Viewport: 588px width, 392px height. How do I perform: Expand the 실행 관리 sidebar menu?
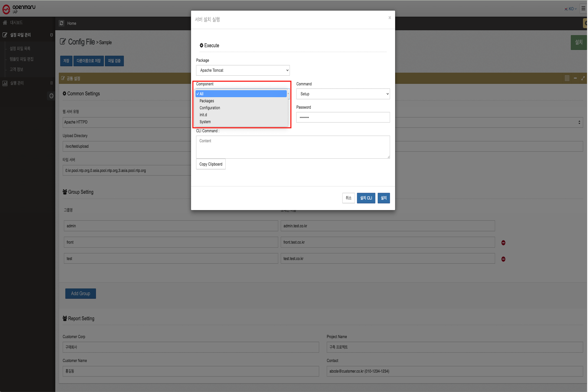[17, 83]
